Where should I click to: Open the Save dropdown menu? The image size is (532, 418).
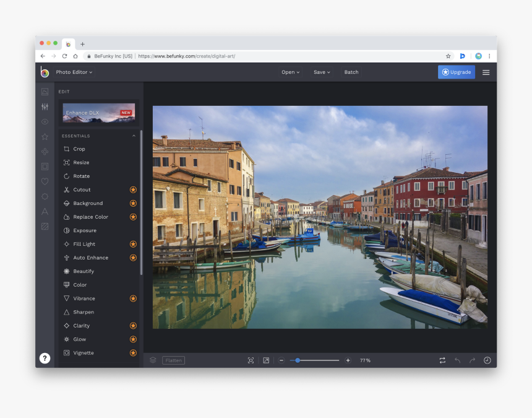tap(322, 72)
